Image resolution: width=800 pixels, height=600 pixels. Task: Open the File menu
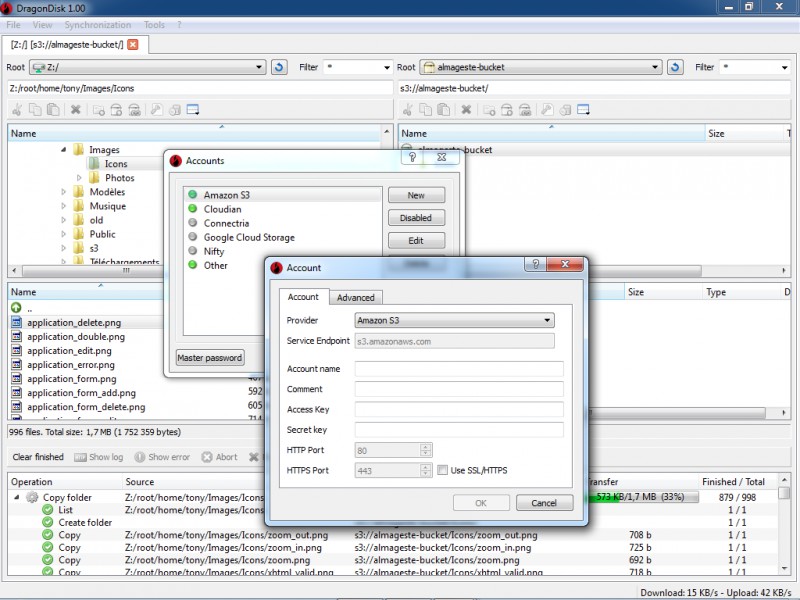[x=13, y=24]
